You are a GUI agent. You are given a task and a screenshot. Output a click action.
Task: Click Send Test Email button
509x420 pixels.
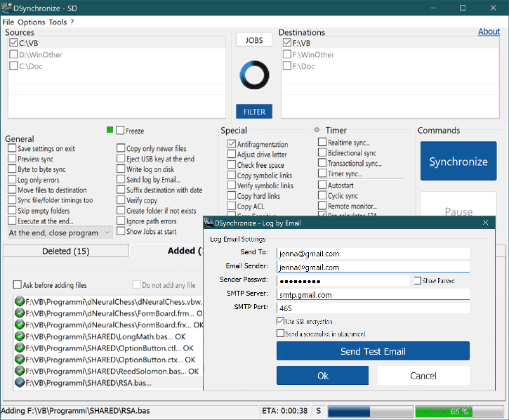(x=373, y=350)
